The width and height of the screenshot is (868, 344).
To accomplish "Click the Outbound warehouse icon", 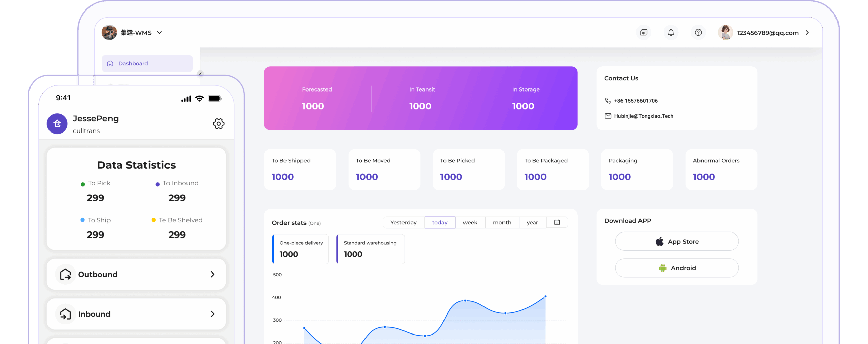I will point(65,274).
